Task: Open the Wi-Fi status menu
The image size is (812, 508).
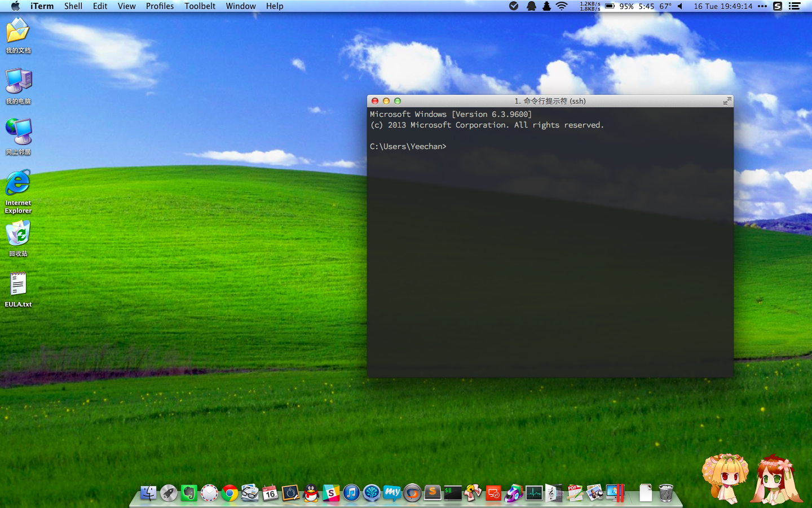Action: 562,6
